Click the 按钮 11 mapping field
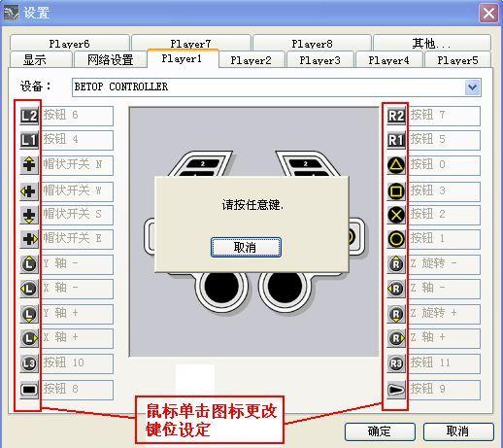Screen dimensions: 503x448 [x=444, y=363]
